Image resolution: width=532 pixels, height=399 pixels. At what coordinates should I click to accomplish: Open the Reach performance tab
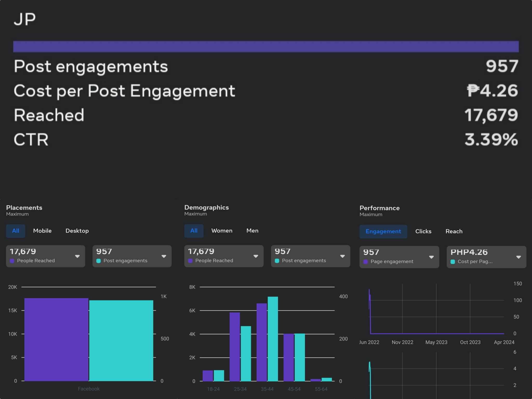pyautogui.click(x=454, y=231)
